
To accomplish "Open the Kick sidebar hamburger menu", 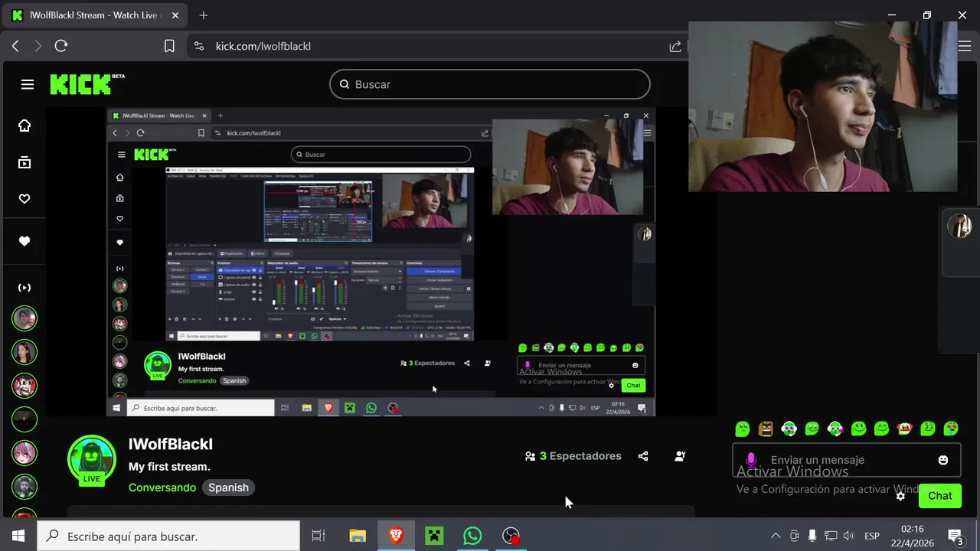I will [x=28, y=84].
